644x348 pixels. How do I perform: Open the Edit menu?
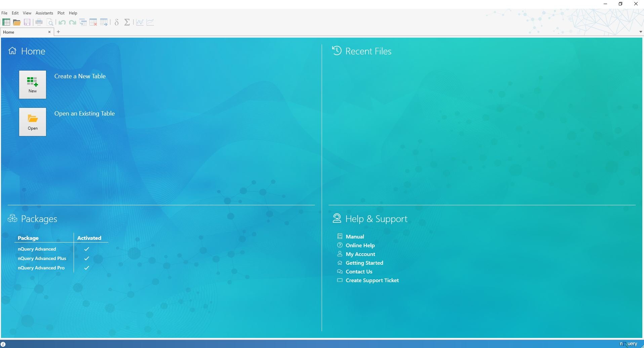click(15, 13)
